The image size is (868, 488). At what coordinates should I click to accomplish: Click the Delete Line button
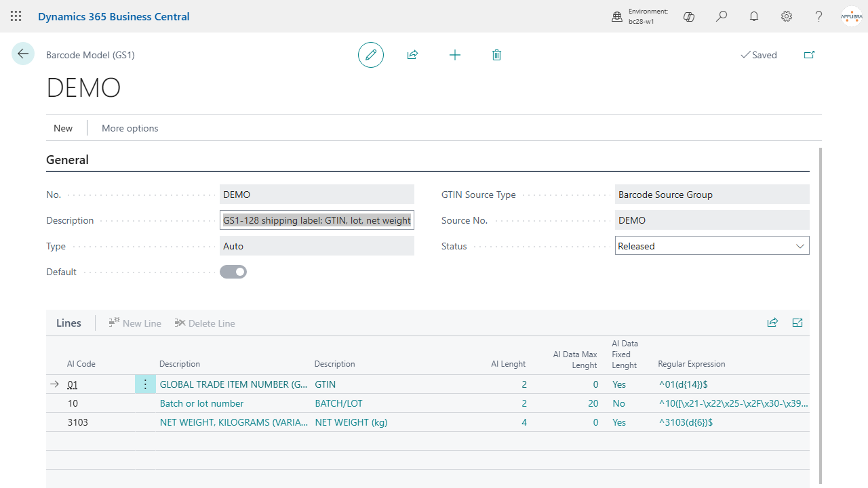click(205, 323)
